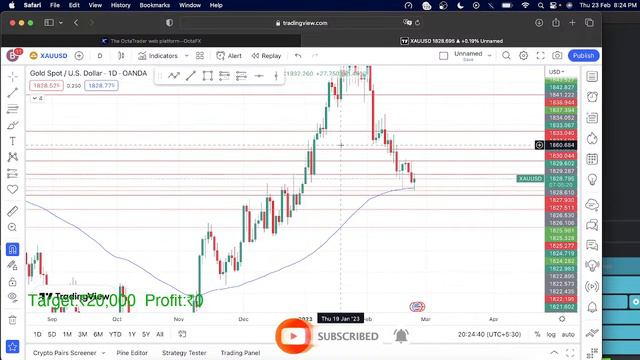This screenshot has width=640, height=360.
Task: Enter fullscreen mode
Action: click(540, 56)
